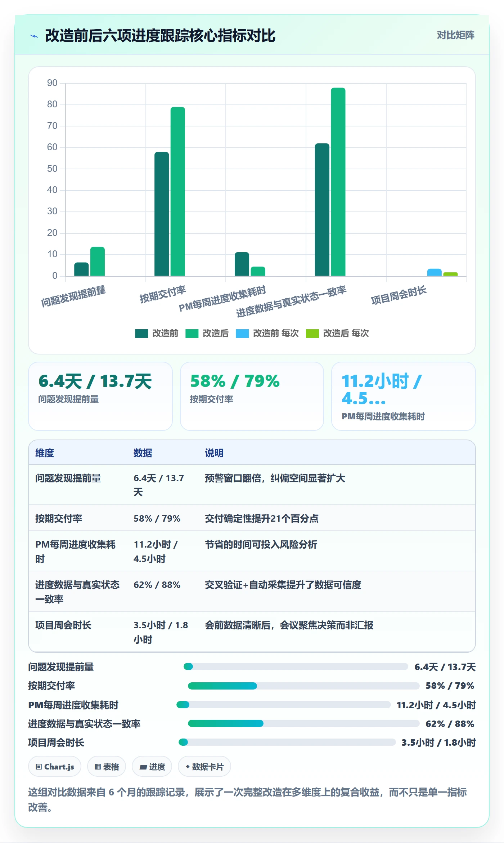
Task: Open the 11.2小时 data card
Action: 404,396
